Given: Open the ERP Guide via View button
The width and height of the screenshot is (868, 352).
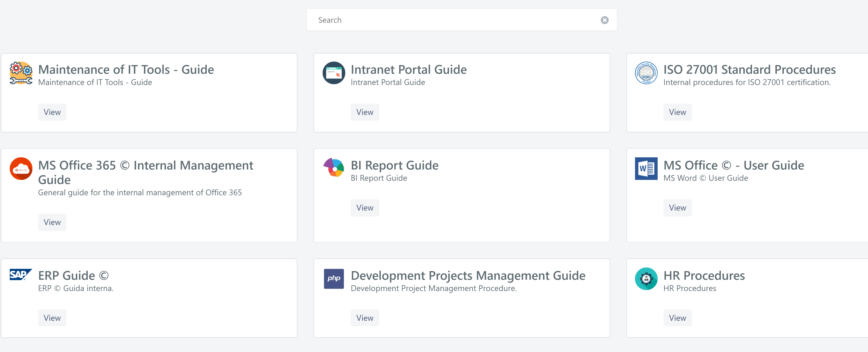Looking at the screenshot, I should coord(52,318).
